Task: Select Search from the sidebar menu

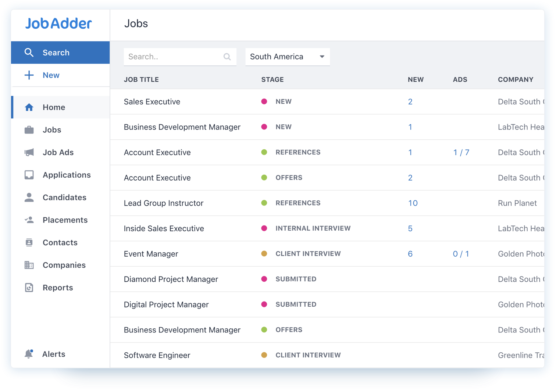Action: 56,52
